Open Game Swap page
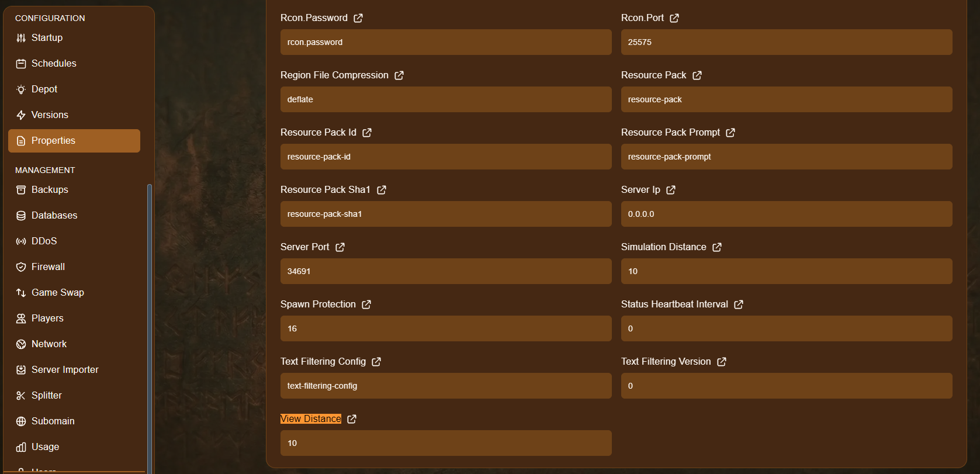Viewport: 980px width, 474px height. tap(74, 293)
